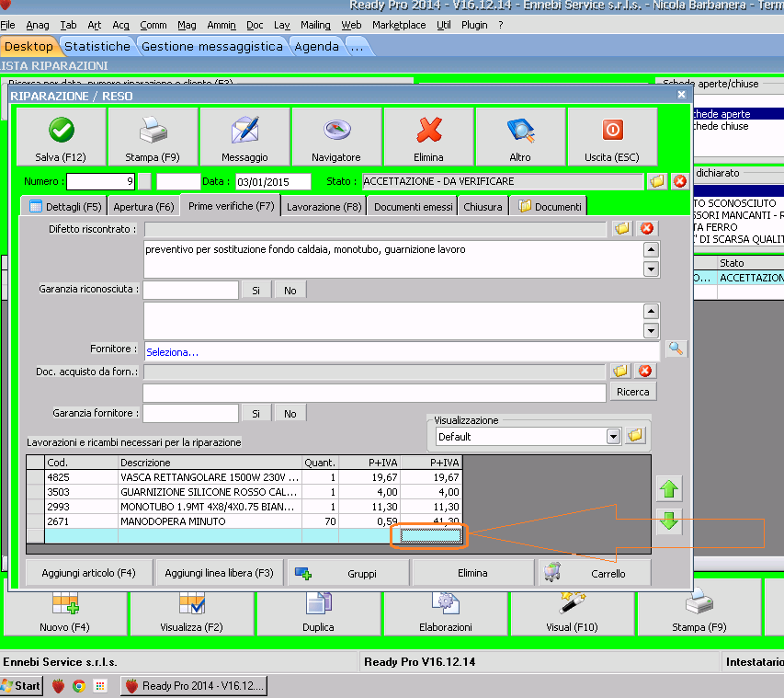Click the Seleziona... supplier link

point(172,352)
